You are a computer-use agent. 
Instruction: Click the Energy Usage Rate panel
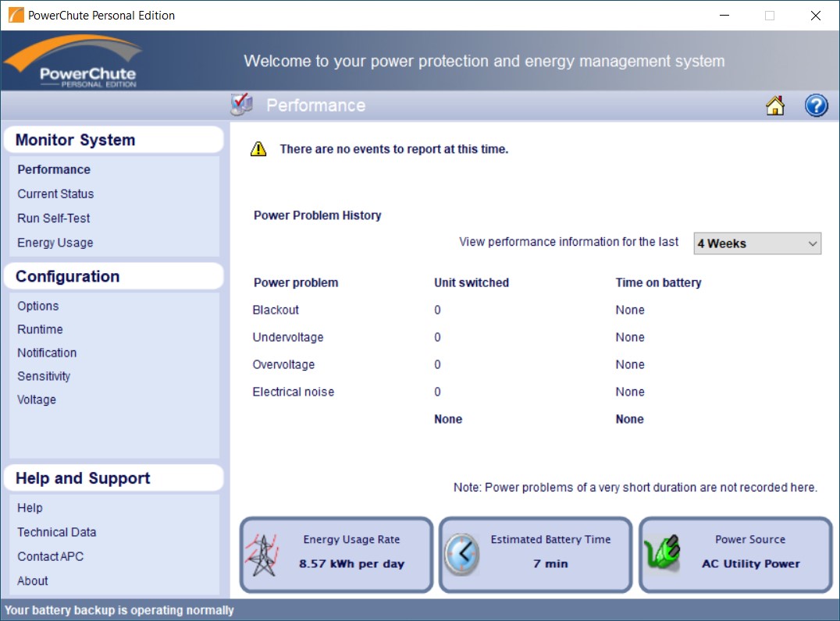pyautogui.click(x=336, y=555)
